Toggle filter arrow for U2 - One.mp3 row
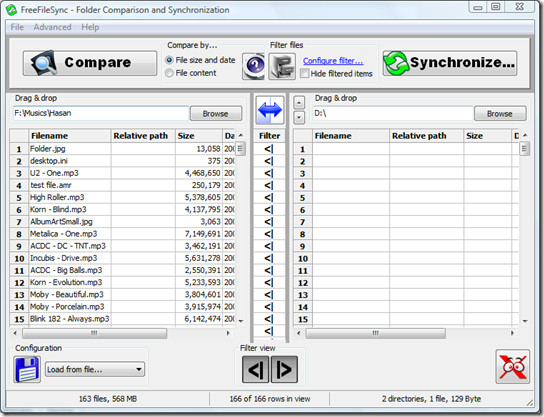Viewport: 544px width, 417px height. coord(269,173)
